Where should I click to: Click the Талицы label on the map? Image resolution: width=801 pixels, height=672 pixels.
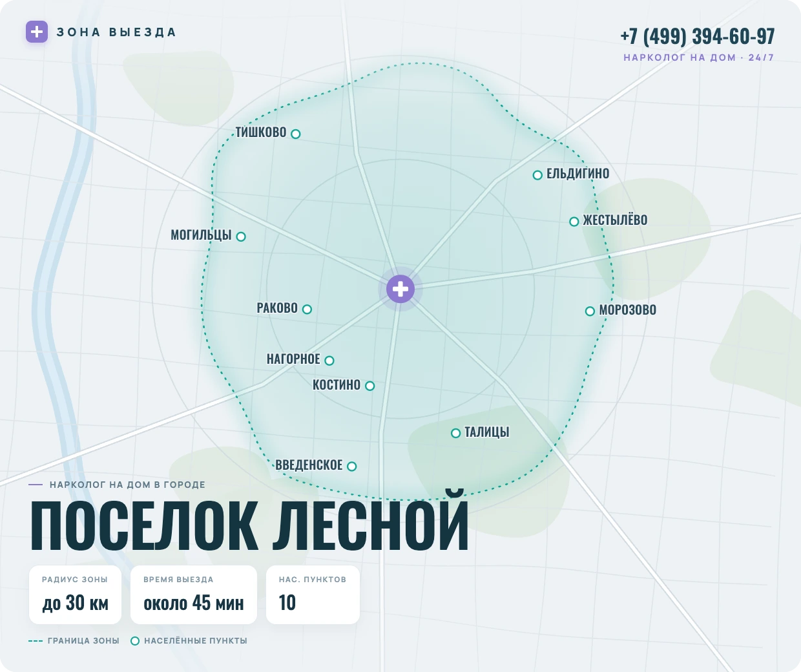(487, 432)
